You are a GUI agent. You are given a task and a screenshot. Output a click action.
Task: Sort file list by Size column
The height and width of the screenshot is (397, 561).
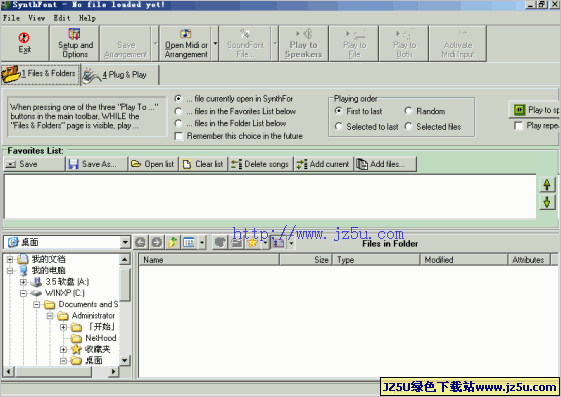(x=306, y=260)
